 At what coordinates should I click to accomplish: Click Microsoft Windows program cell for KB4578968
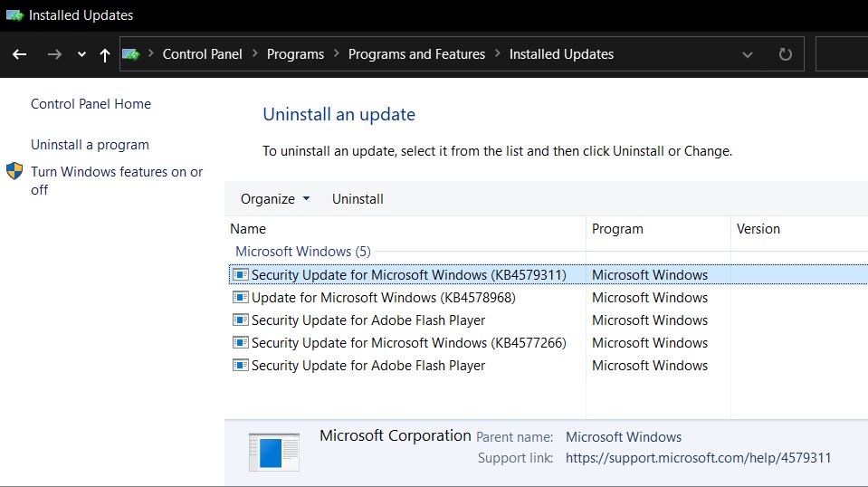650,298
